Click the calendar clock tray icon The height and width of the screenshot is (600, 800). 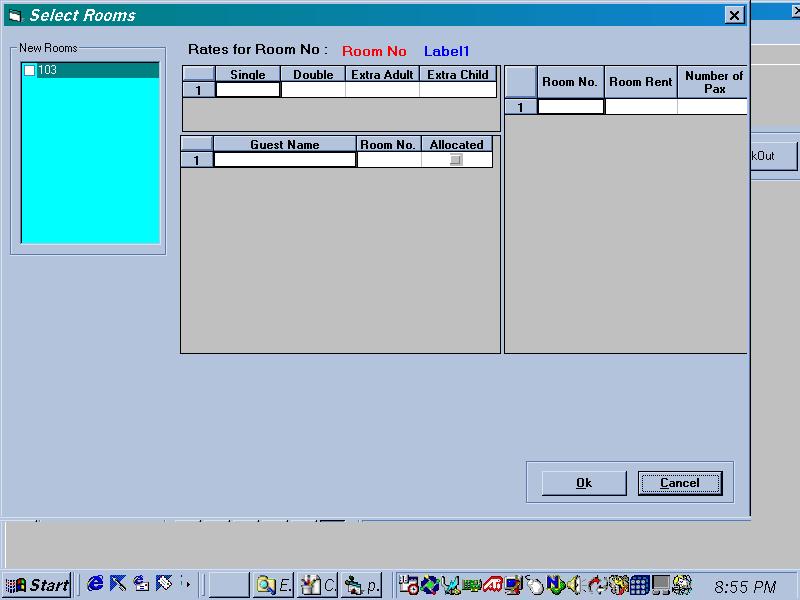pos(409,585)
